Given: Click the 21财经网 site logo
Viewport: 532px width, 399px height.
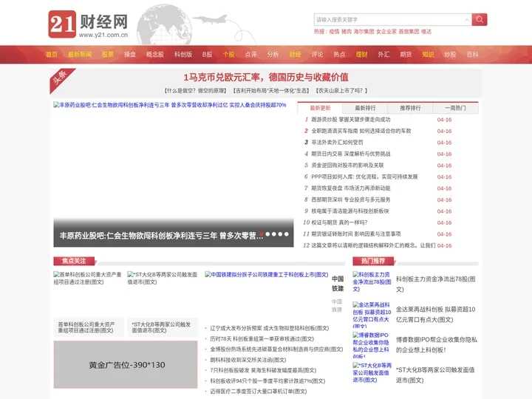Looking at the screenshot, I should (x=88, y=24).
